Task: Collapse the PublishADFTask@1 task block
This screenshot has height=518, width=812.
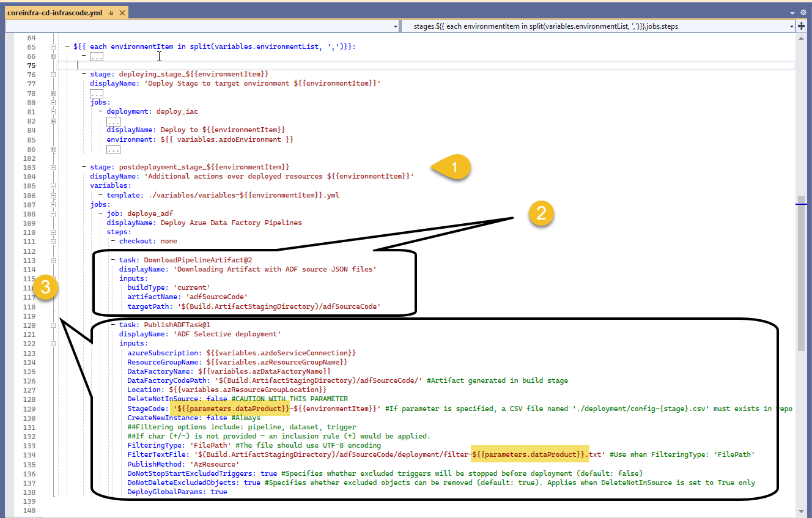Action: click(x=52, y=325)
